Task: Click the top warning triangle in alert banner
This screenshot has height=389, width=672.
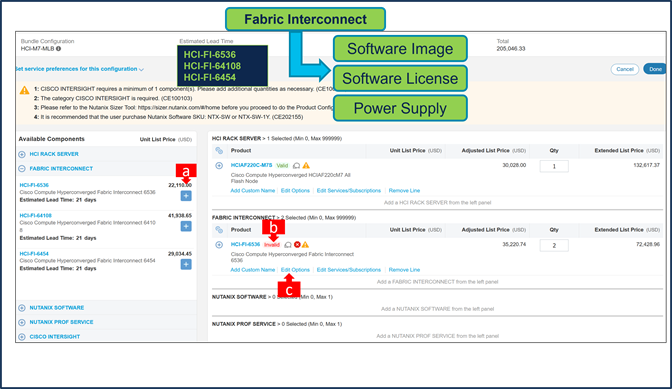Action: coord(24,90)
